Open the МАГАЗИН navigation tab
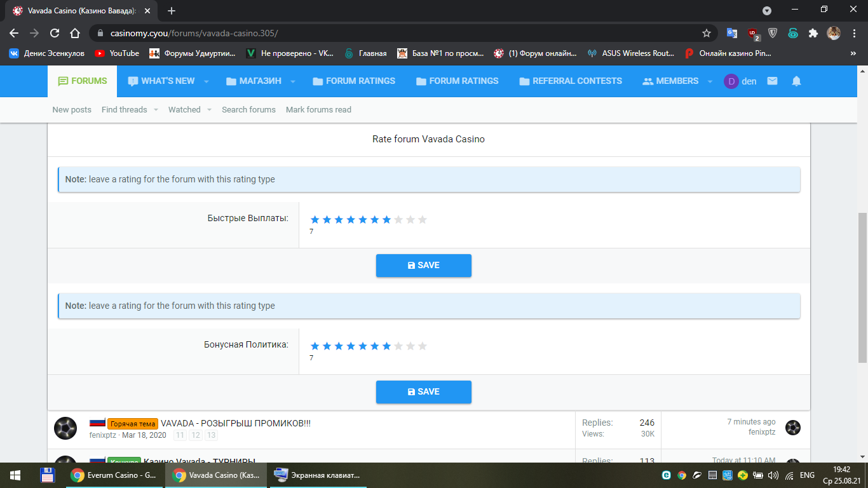 click(x=254, y=81)
